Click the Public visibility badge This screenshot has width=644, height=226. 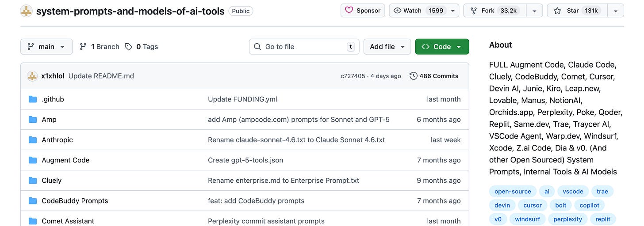(x=241, y=11)
